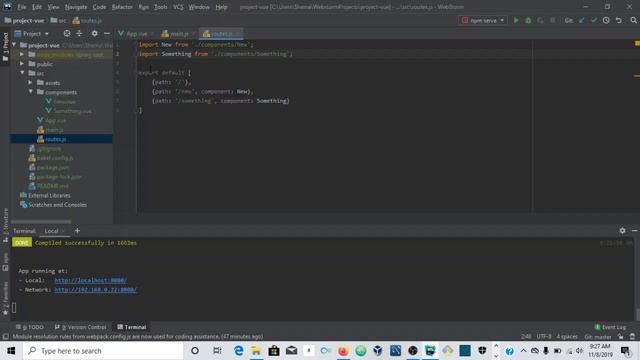Click the greyed-out stop button in toolbar
This screenshot has height=360, width=640.
[x=553, y=20]
